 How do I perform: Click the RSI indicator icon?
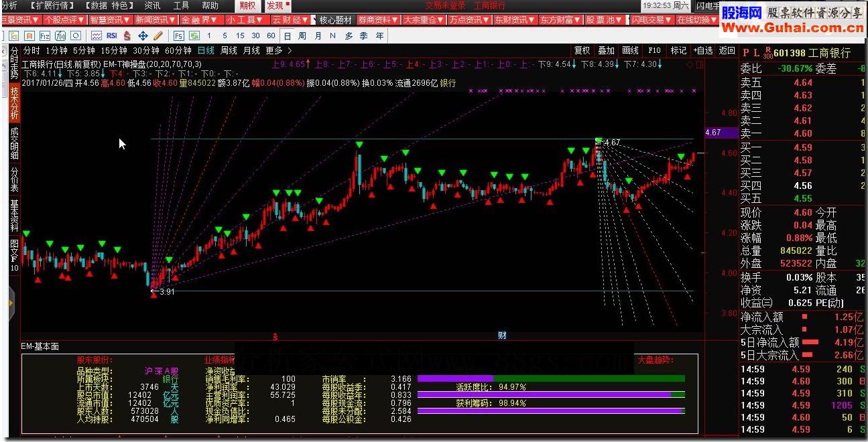[111, 35]
